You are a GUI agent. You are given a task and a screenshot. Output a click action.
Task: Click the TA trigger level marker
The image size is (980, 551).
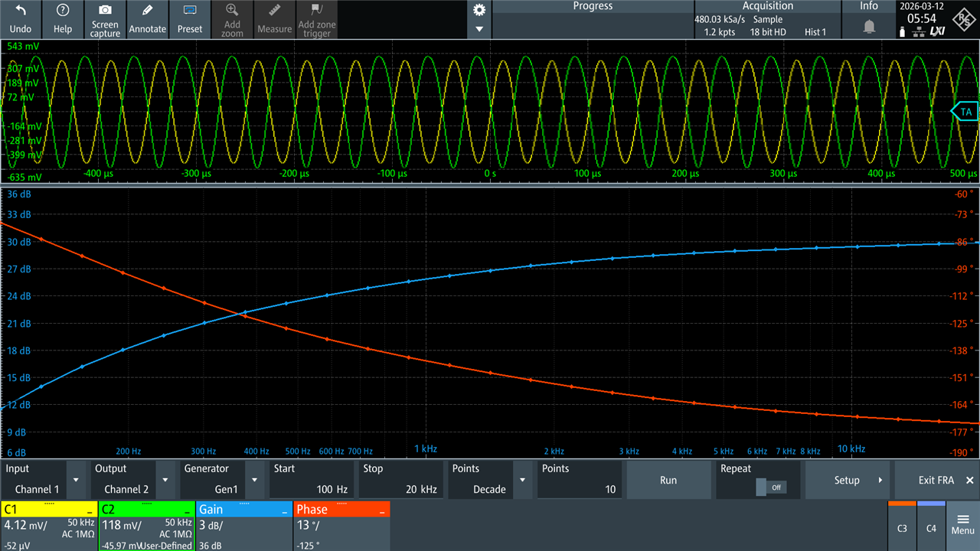(x=965, y=112)
